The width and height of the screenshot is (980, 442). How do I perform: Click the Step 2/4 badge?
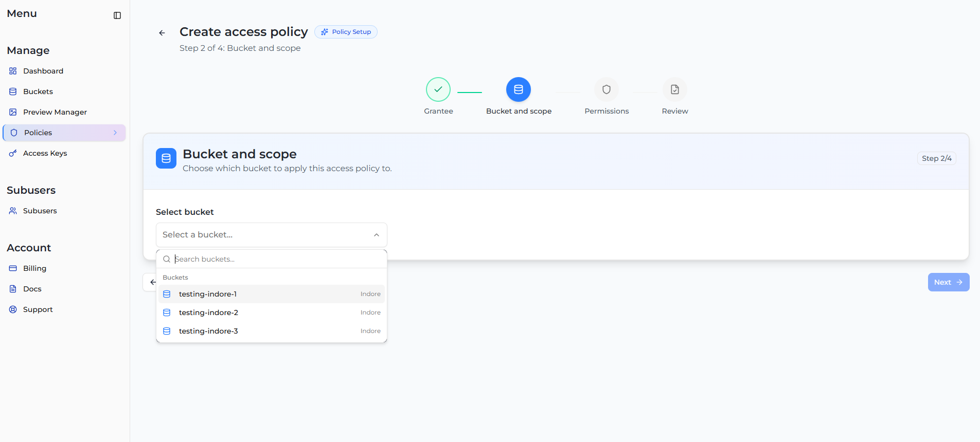[x=936, y=158]
